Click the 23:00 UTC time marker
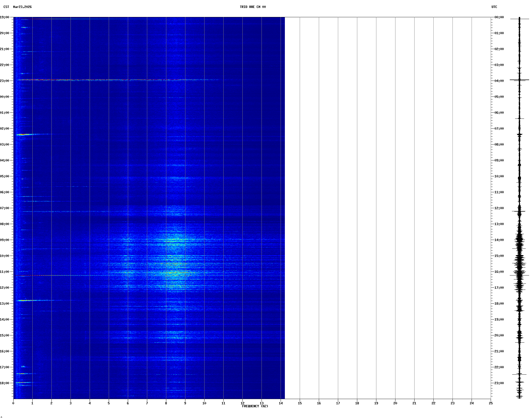Screen dimensions: 531x420 499,383
